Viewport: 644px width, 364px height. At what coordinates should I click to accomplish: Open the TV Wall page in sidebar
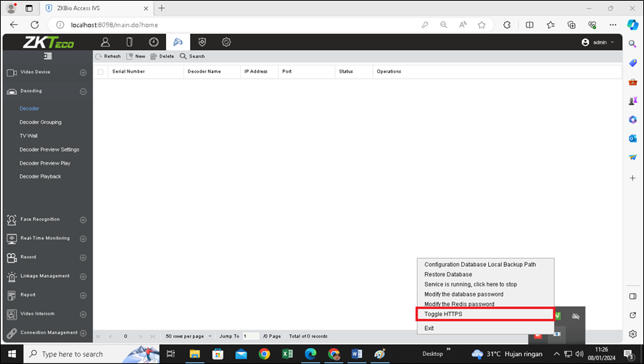click(x=29, y=136)
